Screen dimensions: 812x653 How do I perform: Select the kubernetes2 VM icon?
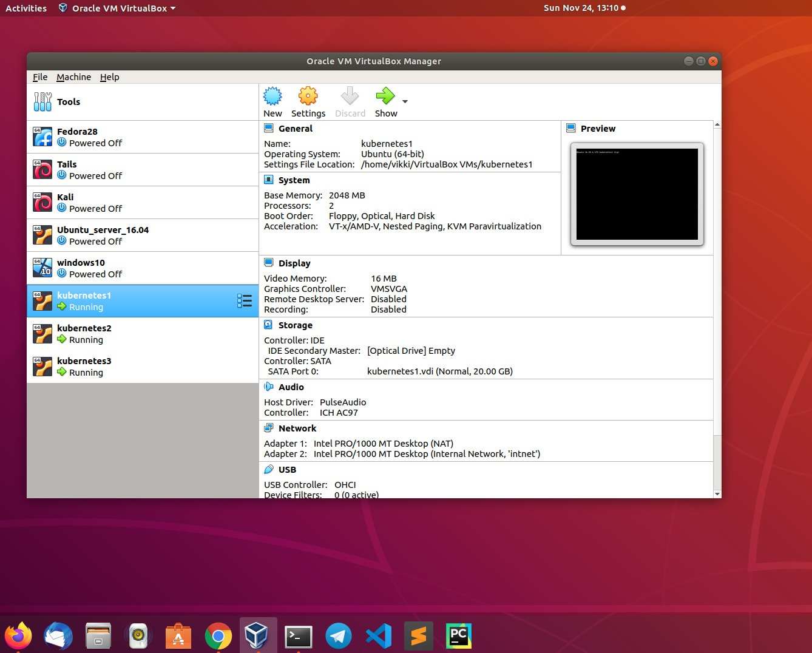[x=42, y=334]
